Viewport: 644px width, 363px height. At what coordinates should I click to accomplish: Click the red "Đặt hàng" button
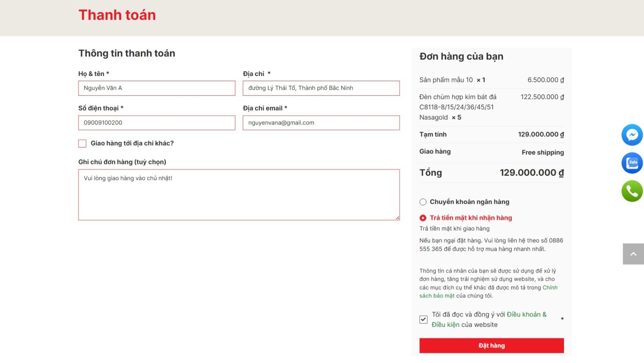click(492, 346)
